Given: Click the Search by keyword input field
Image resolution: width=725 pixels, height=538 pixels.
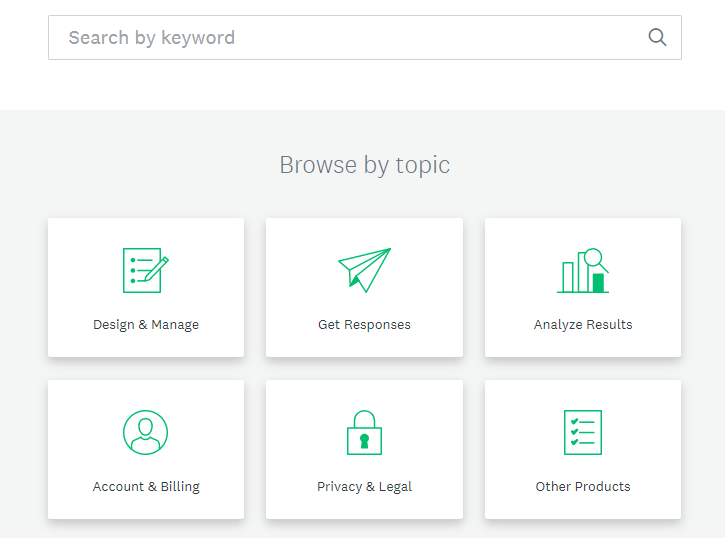Looking at the screenshot, I should tap(364, 37).
